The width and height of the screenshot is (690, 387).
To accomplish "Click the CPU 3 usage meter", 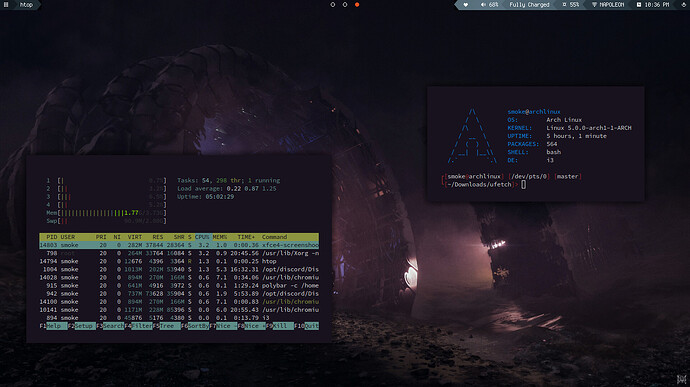I will [106, 197].
